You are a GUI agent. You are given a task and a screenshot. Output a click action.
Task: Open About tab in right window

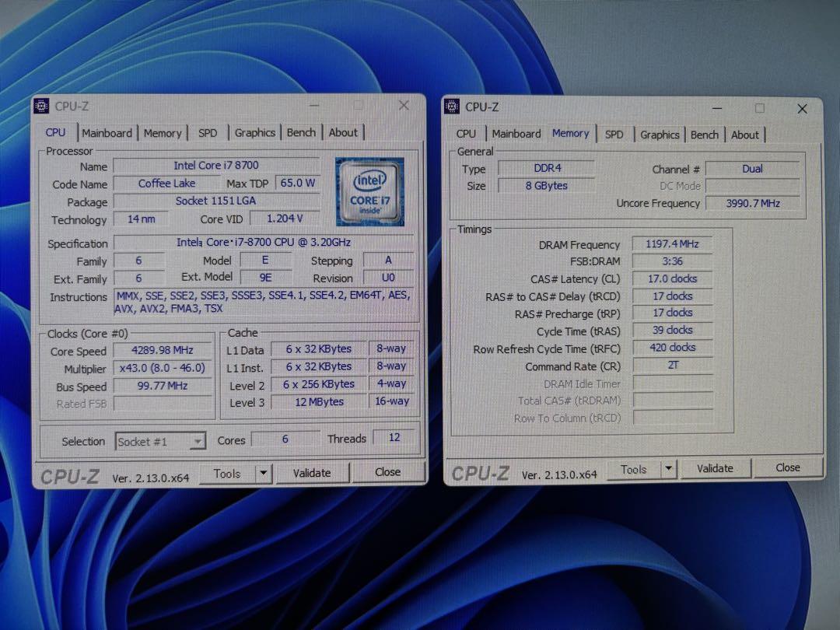point(744,135)
